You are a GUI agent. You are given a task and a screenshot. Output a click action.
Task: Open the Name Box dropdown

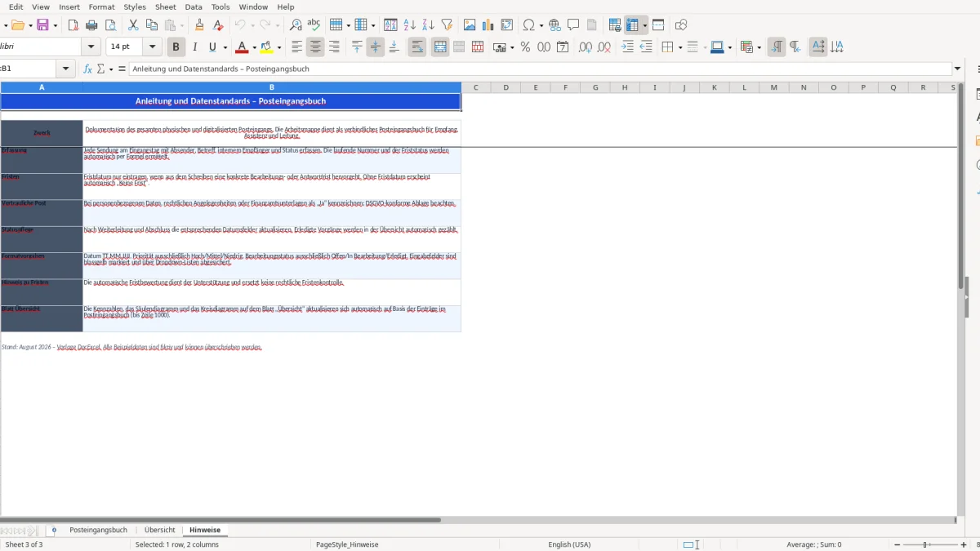pyautogui.click(x=66, y=69)
